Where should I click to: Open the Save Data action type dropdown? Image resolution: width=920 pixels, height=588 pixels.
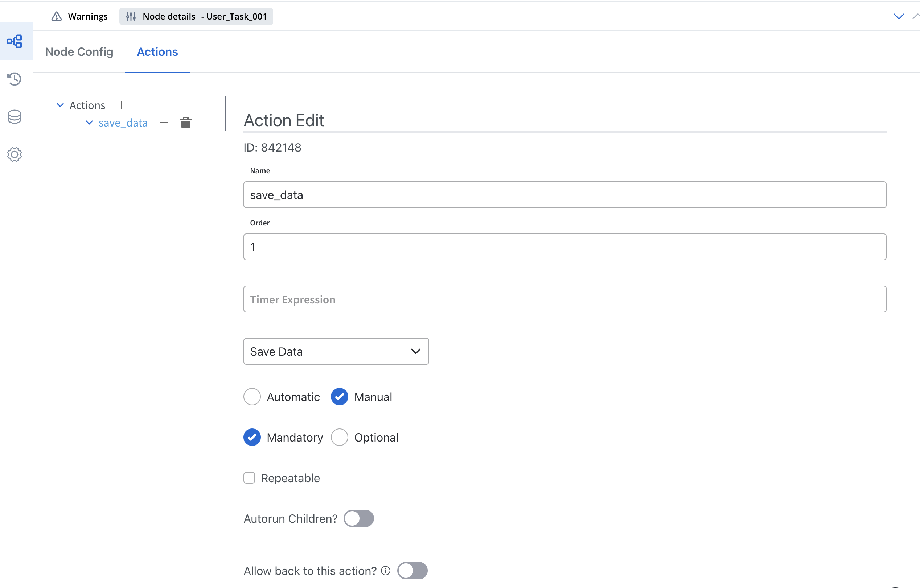(x=336, y=351)
